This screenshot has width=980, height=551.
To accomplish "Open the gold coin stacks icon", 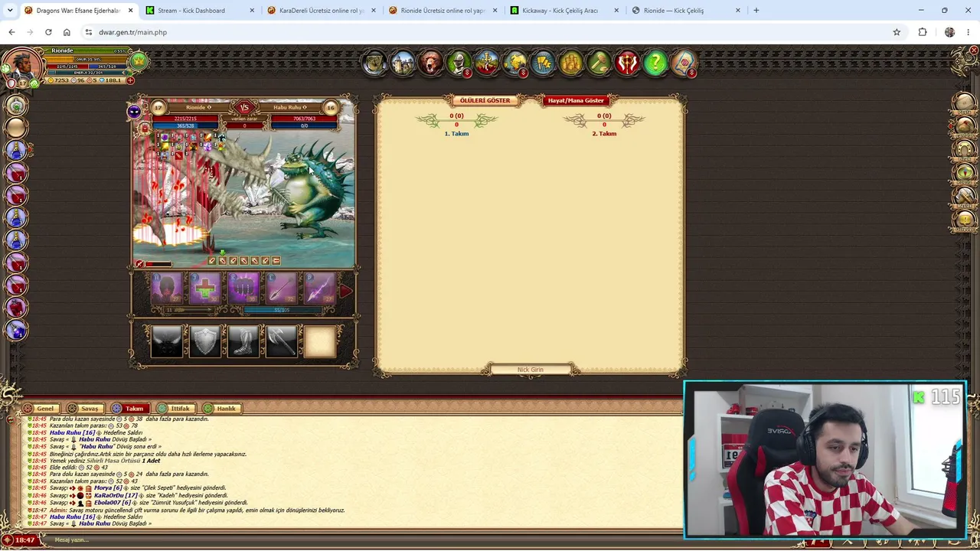I will (571, 63).
